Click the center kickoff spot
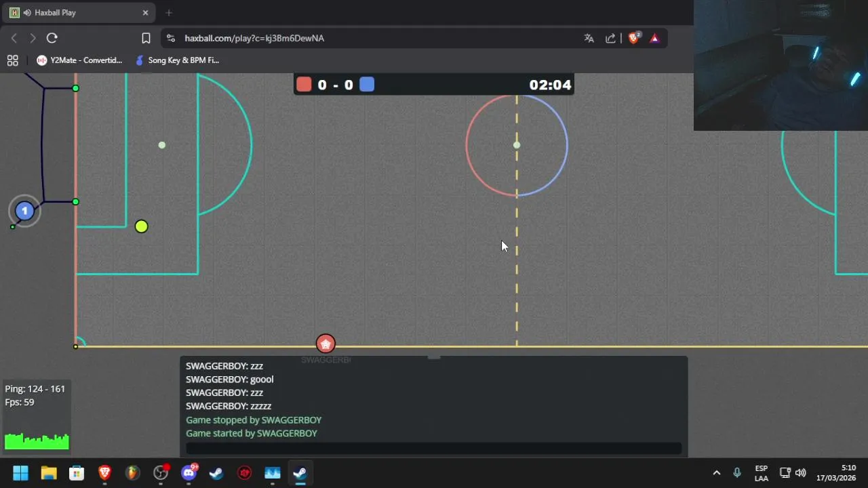 517,145
